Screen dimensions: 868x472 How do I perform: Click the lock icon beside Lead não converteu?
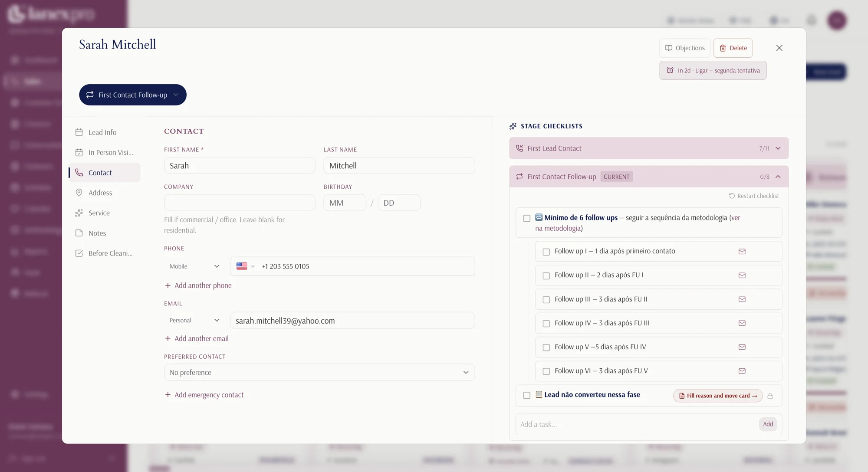click(770, 396)
